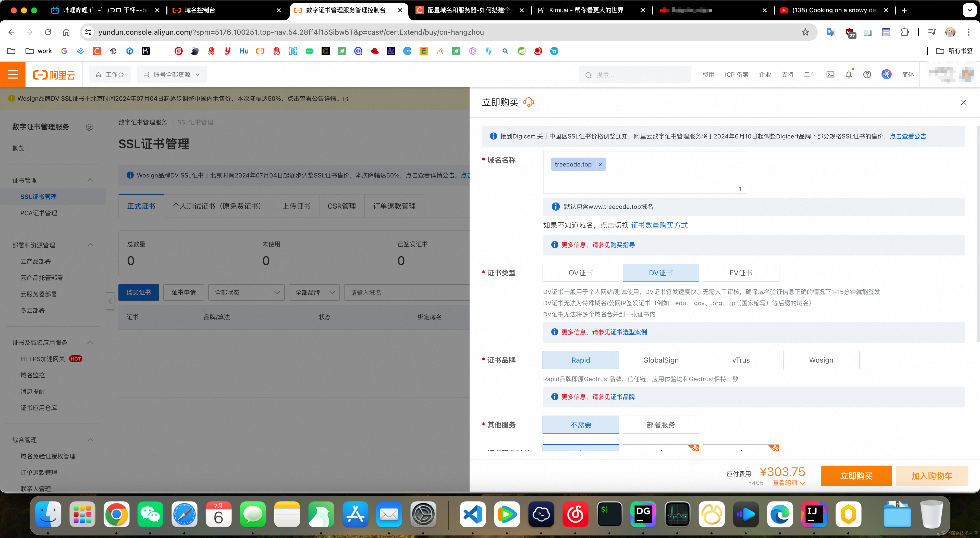The image size is (980, 538).
Task: Open the Aliyun hamburger navigation menu
Action: coord(13,74)
